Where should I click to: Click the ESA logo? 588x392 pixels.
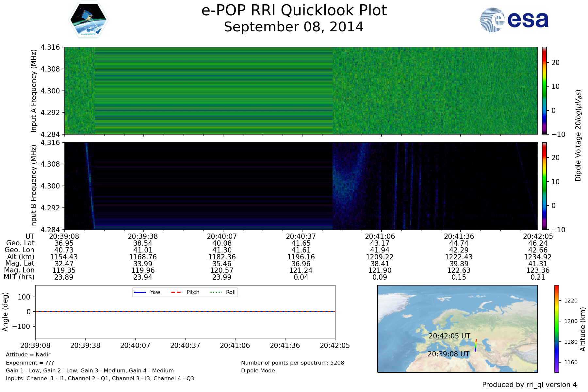click(x=514, y=20)
